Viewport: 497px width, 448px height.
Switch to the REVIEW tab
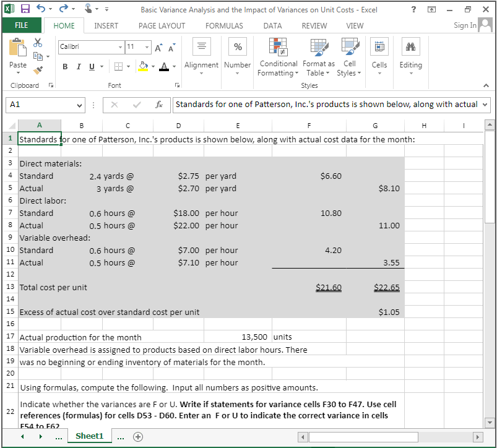(x=314, y=25)
